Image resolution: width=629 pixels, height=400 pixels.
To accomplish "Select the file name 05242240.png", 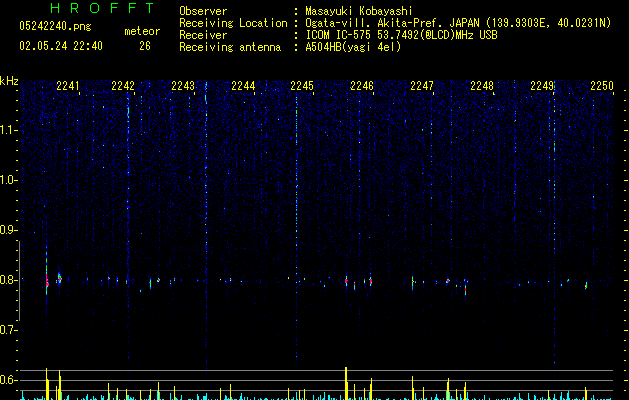I will pyautogui.click(x=55, y=27).
